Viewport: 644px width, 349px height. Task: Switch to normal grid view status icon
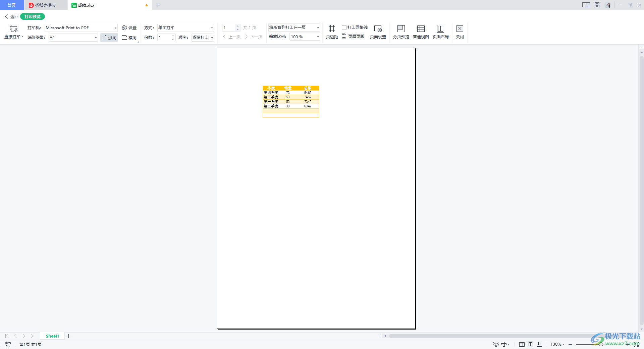coord(522,344)
